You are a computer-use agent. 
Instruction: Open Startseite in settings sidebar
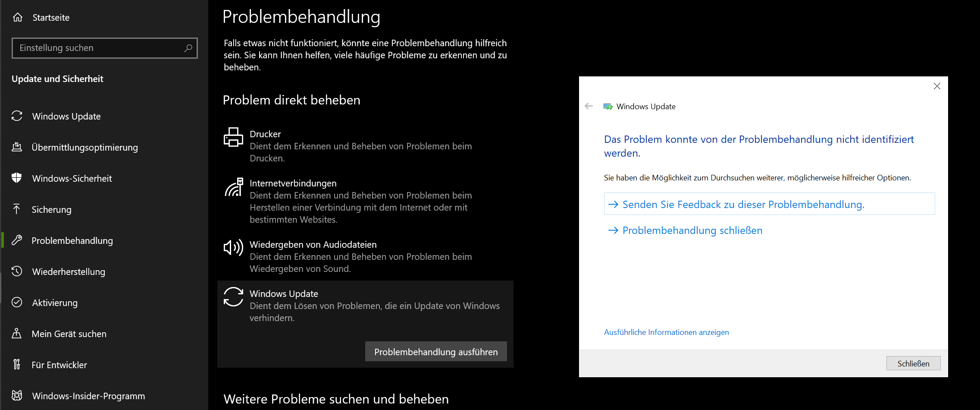(x=51, y=18)
